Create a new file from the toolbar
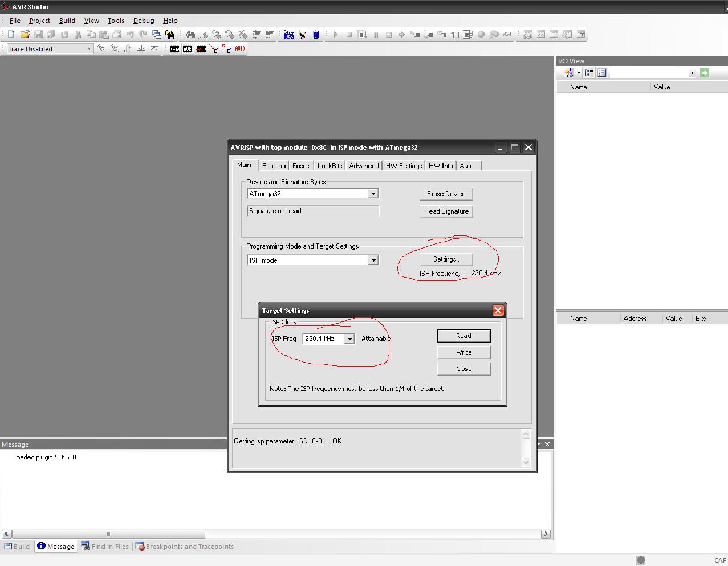This screenshot has width=728, height=566. coord(11,35)
